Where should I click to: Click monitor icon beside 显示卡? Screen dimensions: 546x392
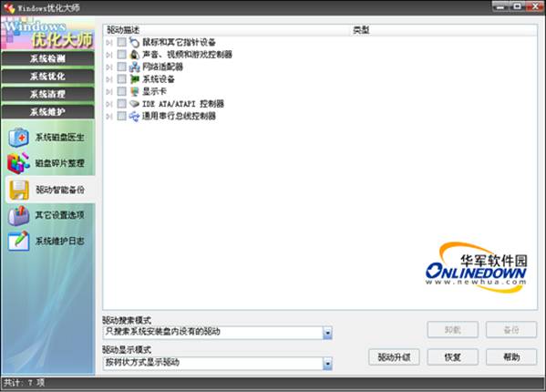(134, 91)
